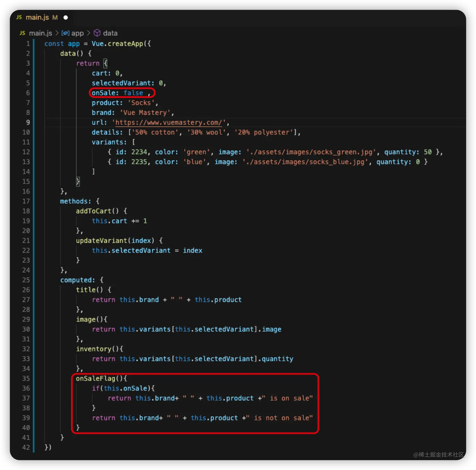Click 'const app = Vue.createApp({' text

pyautogui.click(x=98, y=44)
